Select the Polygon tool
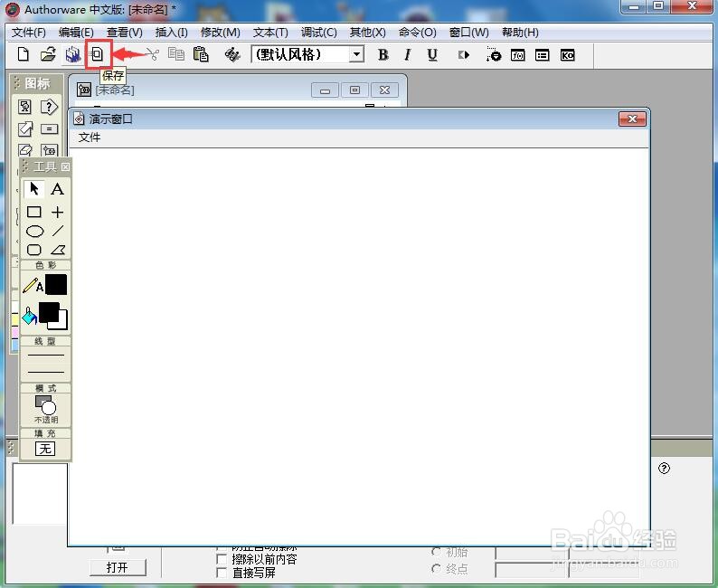The height and width of the screenshot is (588, 718). [58, 250]
